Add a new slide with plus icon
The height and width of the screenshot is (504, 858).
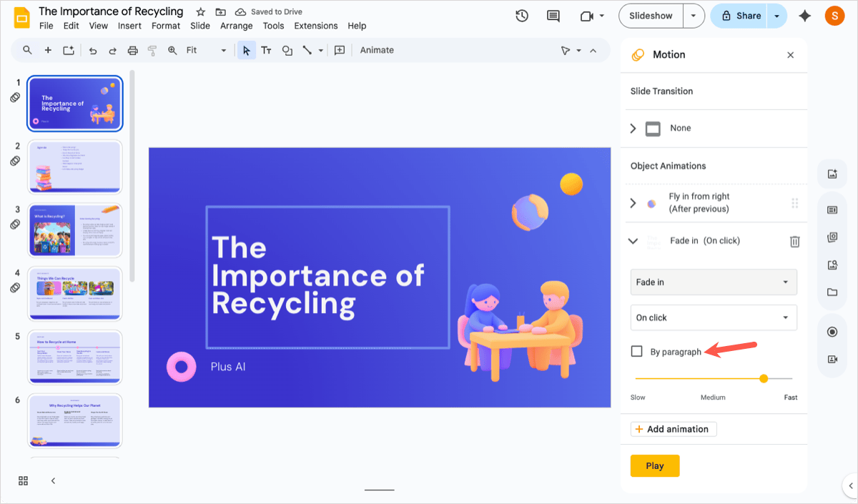[48, 50]
